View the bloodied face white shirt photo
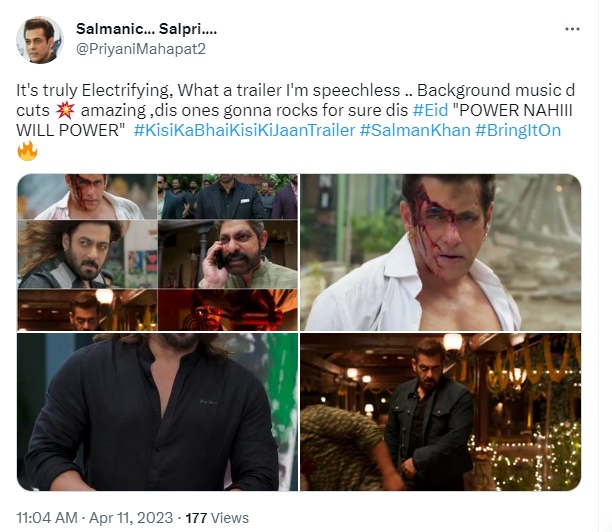The width and height of the screenshot is (612, 532). pyautogui.click(x=440, y=252)
